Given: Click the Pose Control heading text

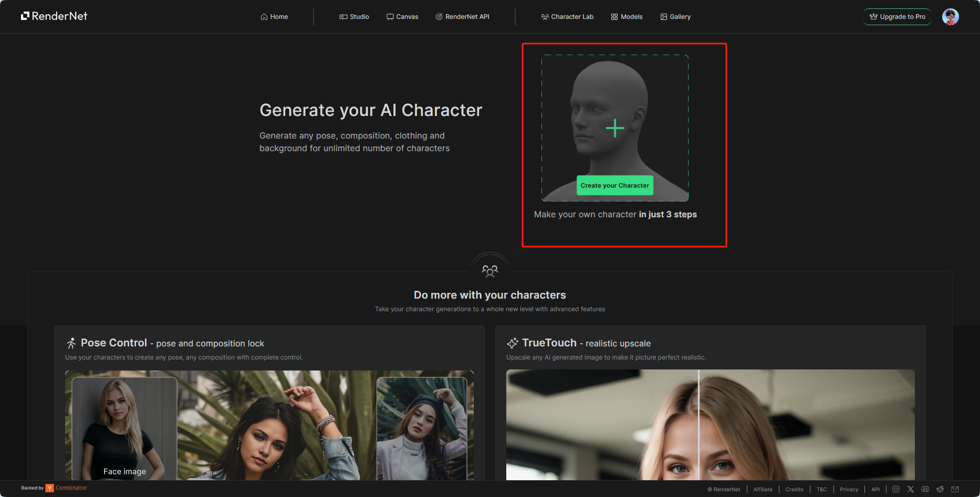Looking at the screenshot, I should click(114, 343).
